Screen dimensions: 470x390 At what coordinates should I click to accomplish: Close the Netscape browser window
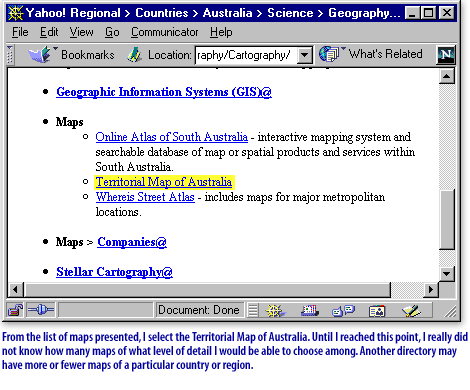tap(446, 13)
